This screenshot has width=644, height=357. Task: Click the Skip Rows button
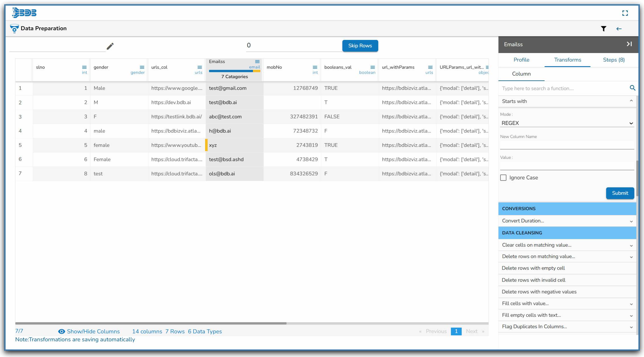pos(360,46)
